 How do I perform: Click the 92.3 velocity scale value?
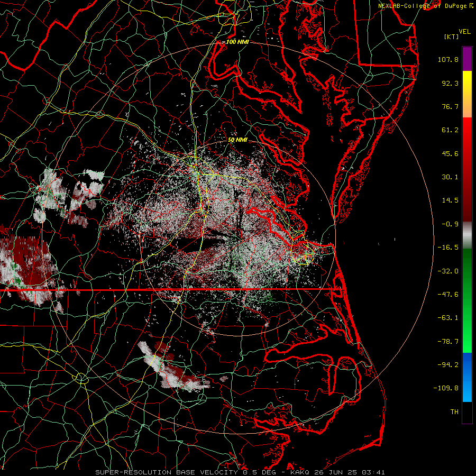click(x=450, y=83)
